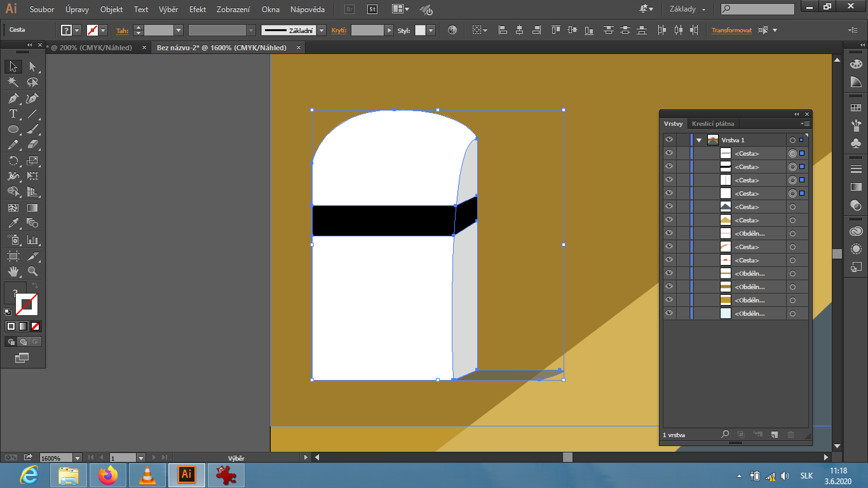Activate the Type tool
868x488 pixels.
click(x=14, y=113)
